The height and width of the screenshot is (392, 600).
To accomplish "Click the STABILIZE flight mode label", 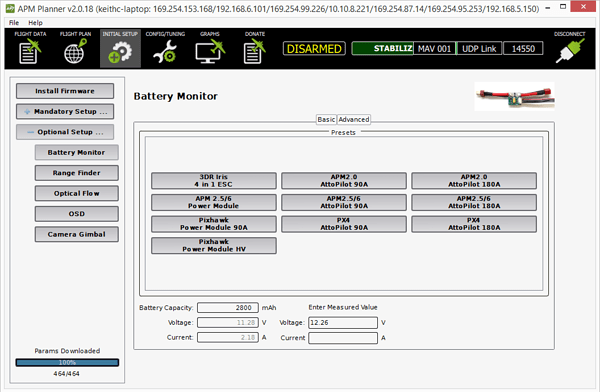I will pyautogui.click(x=382, y=48).
